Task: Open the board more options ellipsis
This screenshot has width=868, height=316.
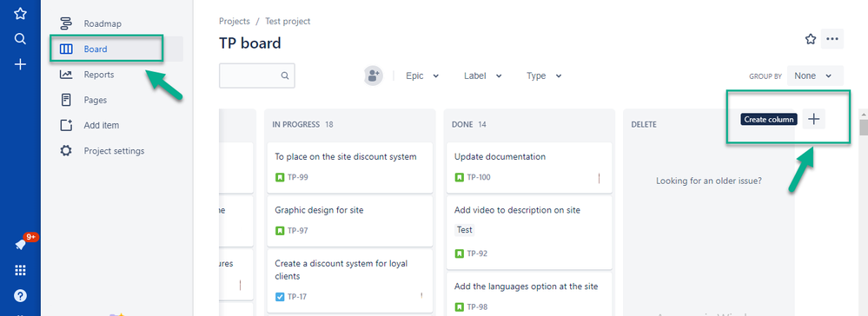Action: (x=832, y=39)
